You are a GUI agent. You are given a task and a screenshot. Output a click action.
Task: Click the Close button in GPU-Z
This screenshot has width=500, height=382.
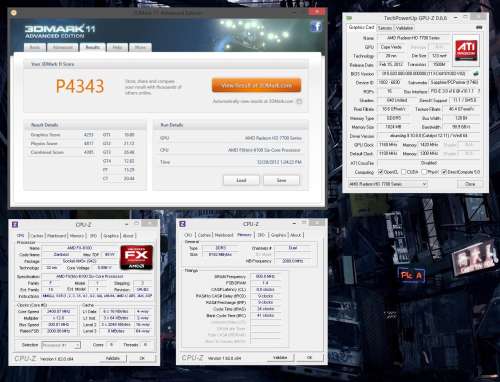[470, 184]
